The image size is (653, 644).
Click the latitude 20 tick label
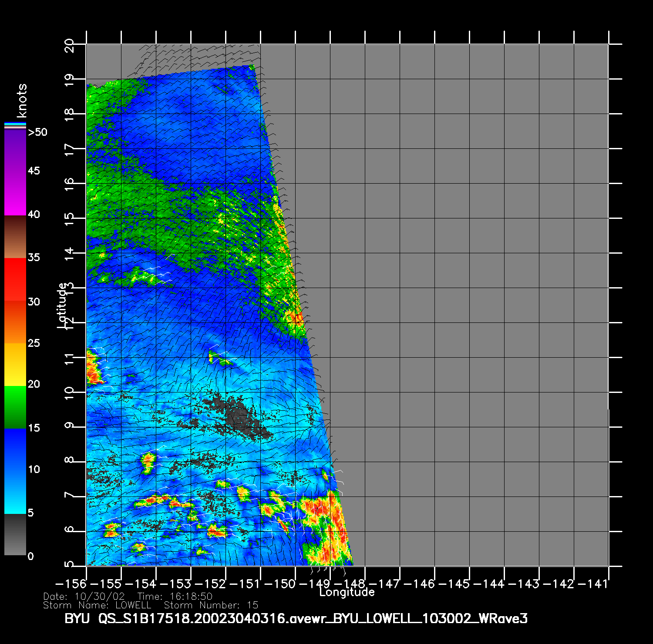[69, 45]
